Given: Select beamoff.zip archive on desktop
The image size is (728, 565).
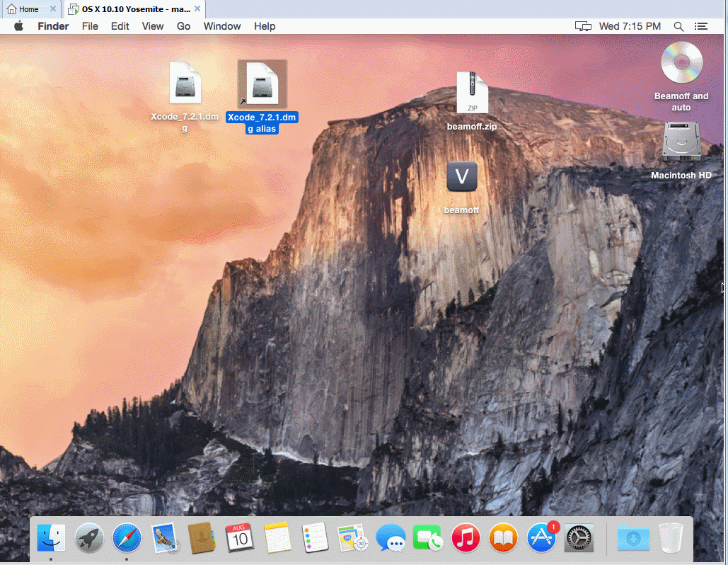Looking at the screenshot, I should click(472, 92).
